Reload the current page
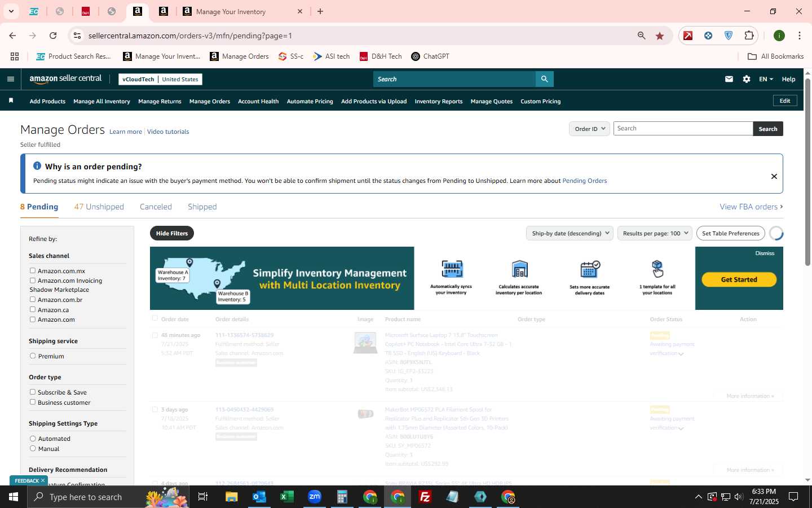This screenshot has height=508, width=812. pyautogui.click(x=53, y=36)
